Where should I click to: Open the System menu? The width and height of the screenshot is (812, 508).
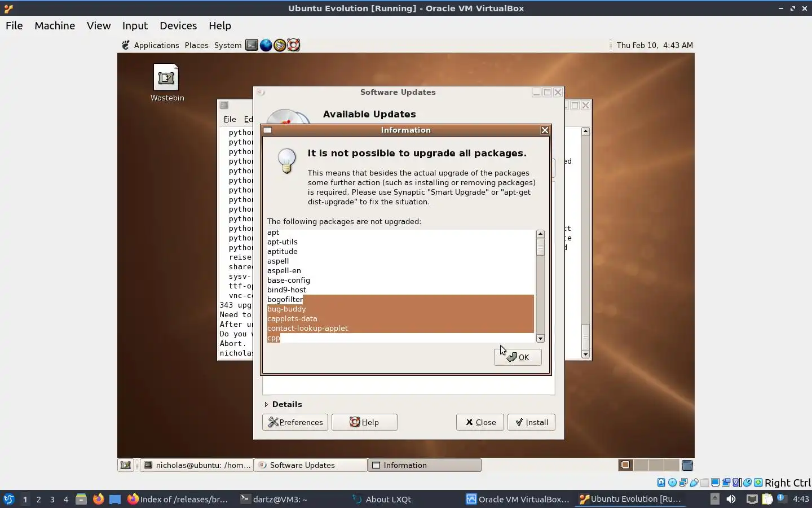point(228,45)
